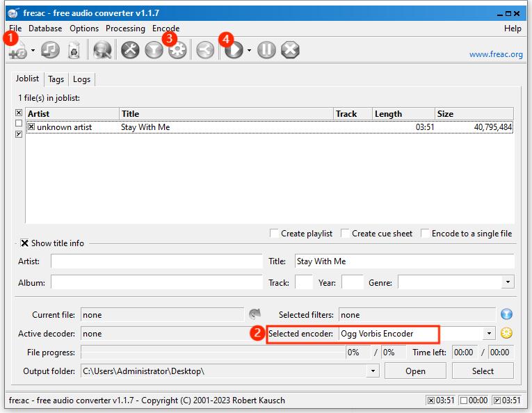Viewport: 532px width, 413px height.
Task: Configure signal processing filter icon in toolbar
Action: (154, 50)
